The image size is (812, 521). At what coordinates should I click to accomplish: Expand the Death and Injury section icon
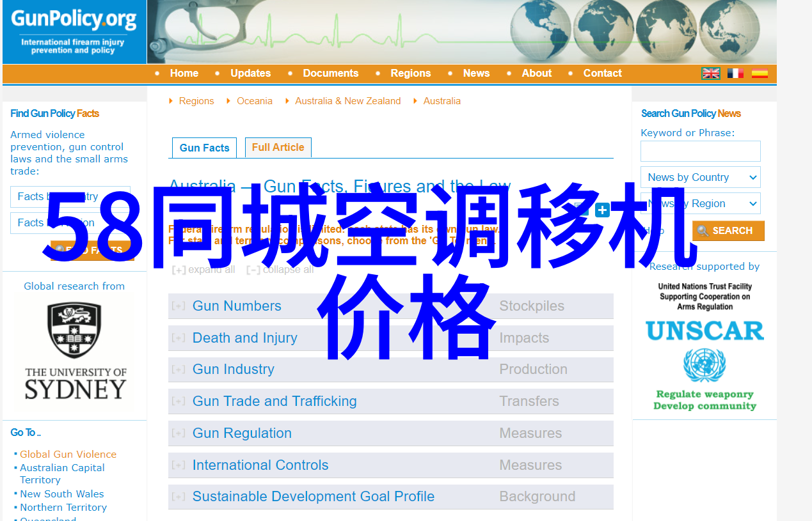tap(179, 338)
